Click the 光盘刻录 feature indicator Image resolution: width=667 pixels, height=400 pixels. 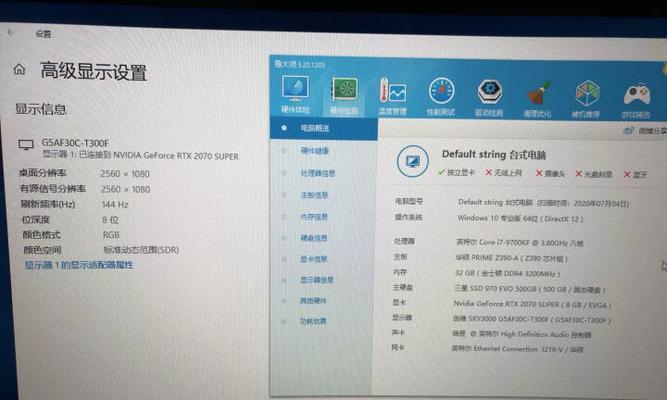(594, 174)
